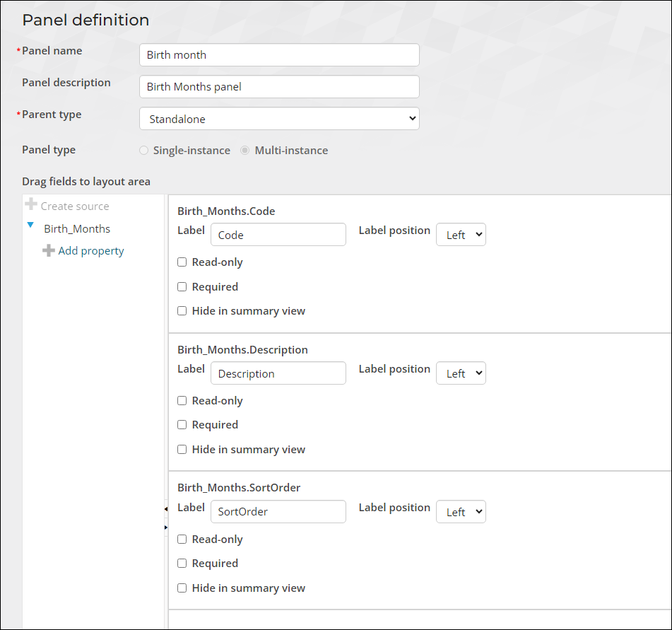
Task: Open the Parent type Standalone dropdown
Action: tap(279, 119)
